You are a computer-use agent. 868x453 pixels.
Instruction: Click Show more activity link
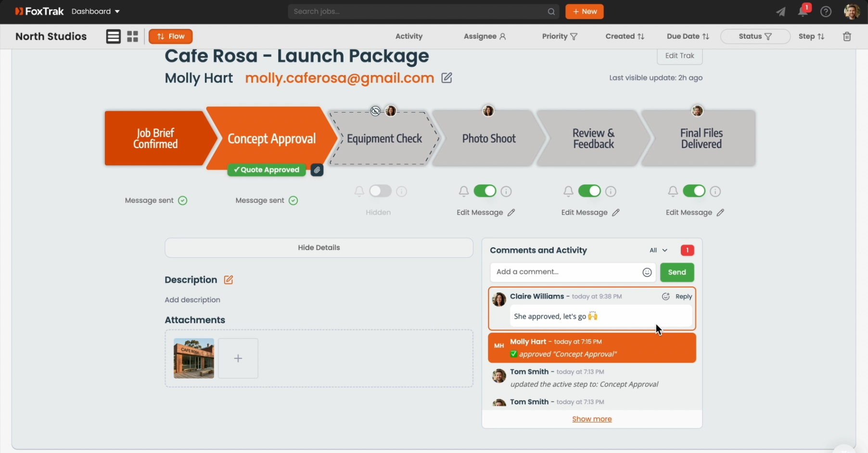592,419
